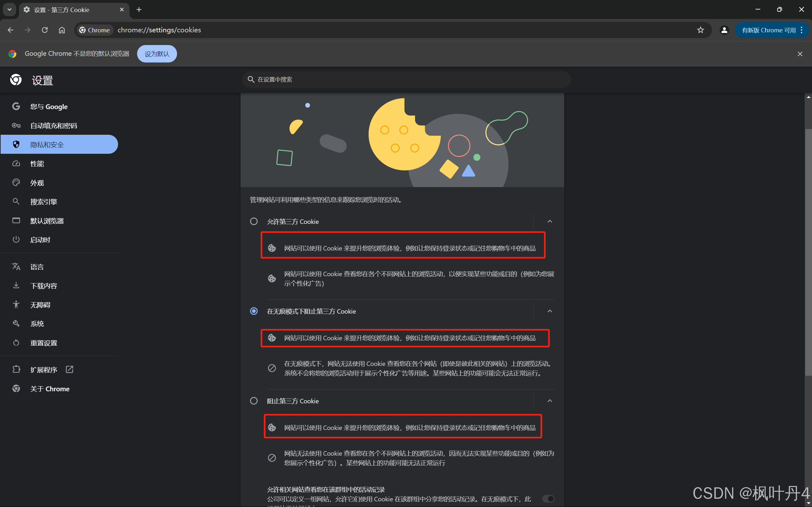Select the 允许第三方 Cookie radio option
Image resolution: width=812 pixels, height=507 pixels.
tap(254, 221)
